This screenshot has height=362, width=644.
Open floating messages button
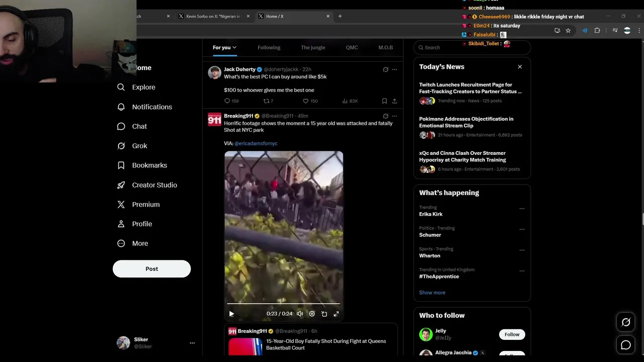click(x=626, y=345)
